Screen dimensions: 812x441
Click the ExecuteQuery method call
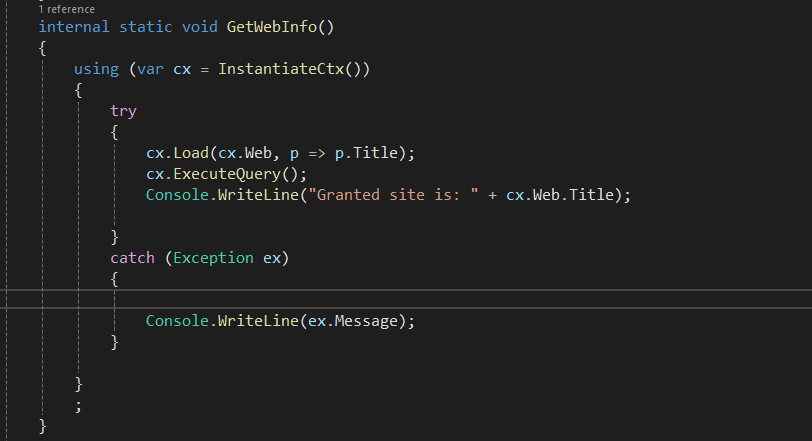tap(227, 174)
